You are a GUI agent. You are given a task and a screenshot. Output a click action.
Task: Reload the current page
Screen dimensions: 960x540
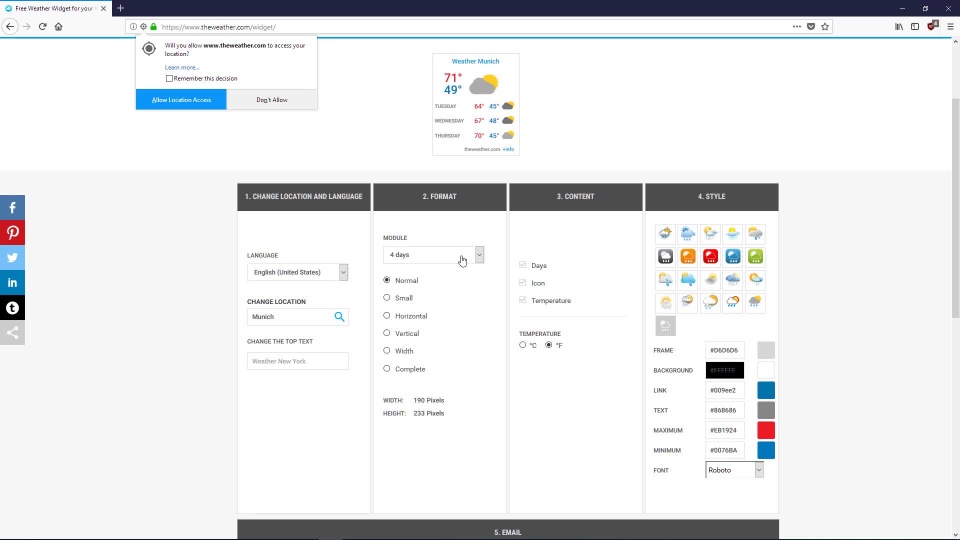click(42, 26)
